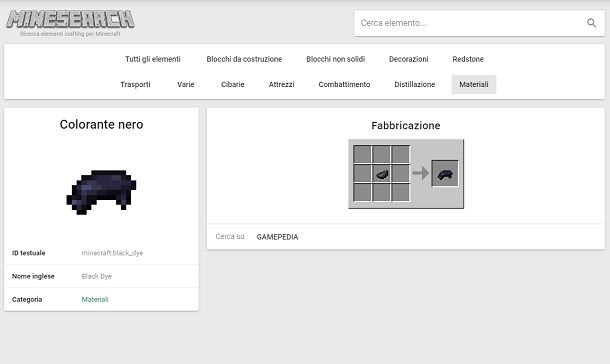Select the 'Black Dye' English name
The width and height of the screenshot is (610, 364).
pyautogui.click(x=96, y=276)
